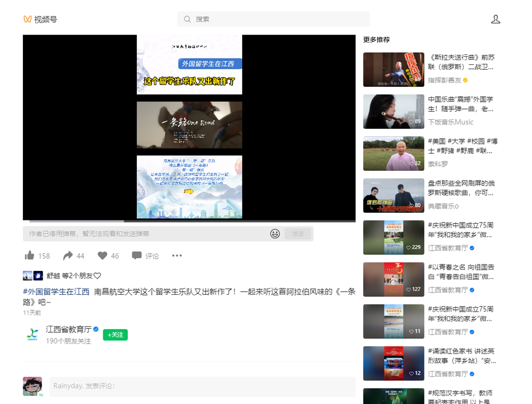
Task: Click the heart favorite icon
Action: (102, 255)
